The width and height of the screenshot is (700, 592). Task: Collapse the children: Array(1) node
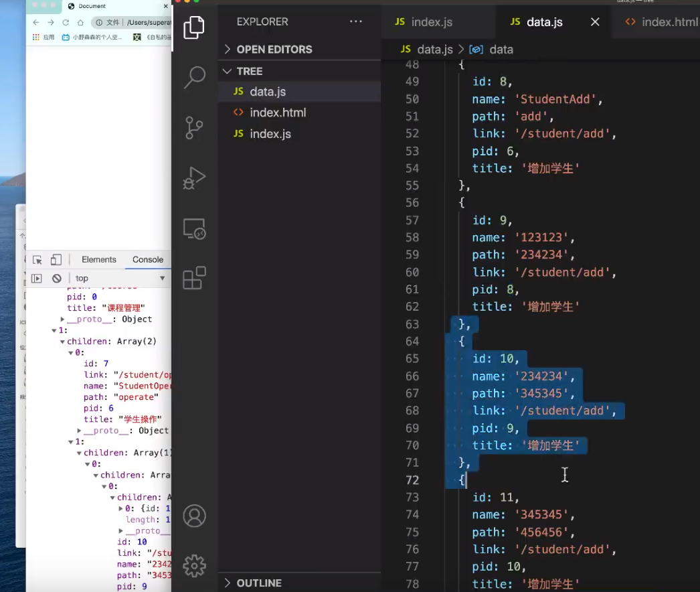pyautogui.click(x=79, y=453)
